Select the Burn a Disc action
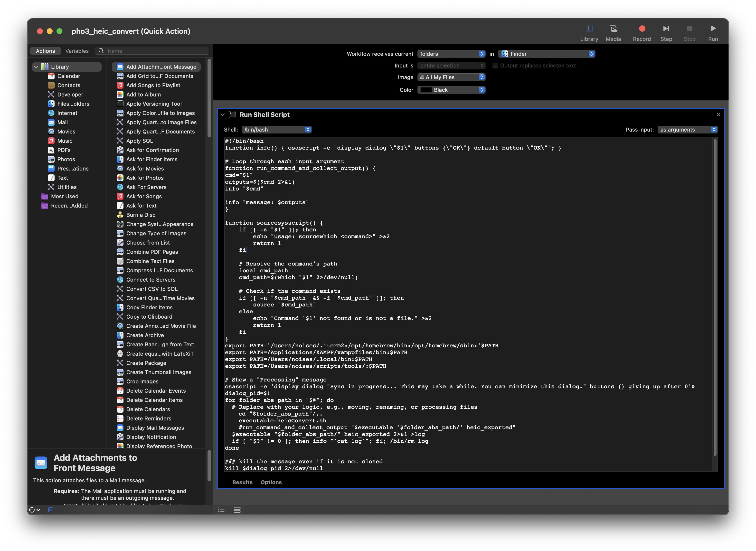 (x=141, y=215)
